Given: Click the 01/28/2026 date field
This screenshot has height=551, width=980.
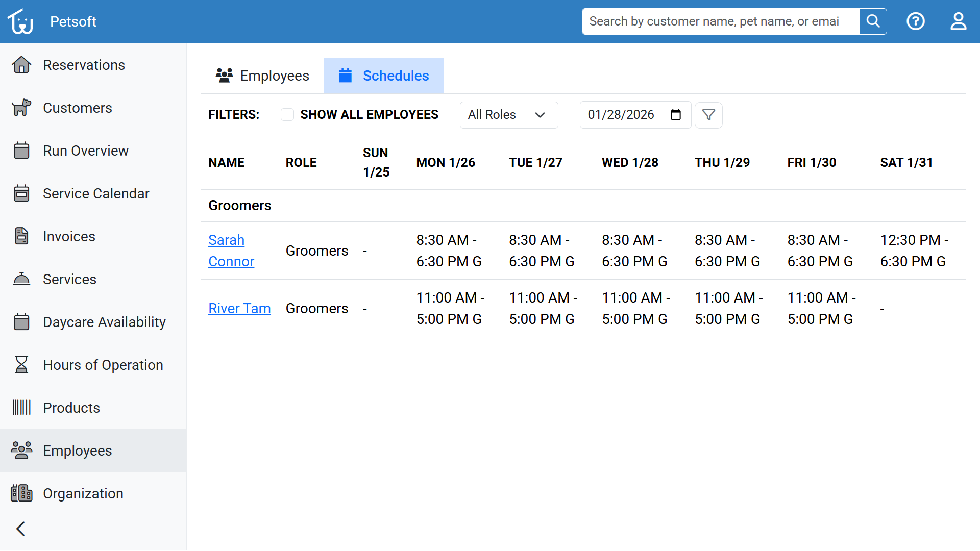Looking at the screenshot, I should coord(621,115).
